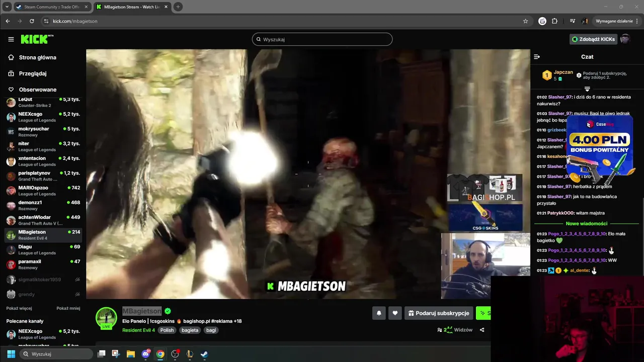Open Obserwowane section
The height and width of the screenshot is (362, 644).
[x=32, y=89]
